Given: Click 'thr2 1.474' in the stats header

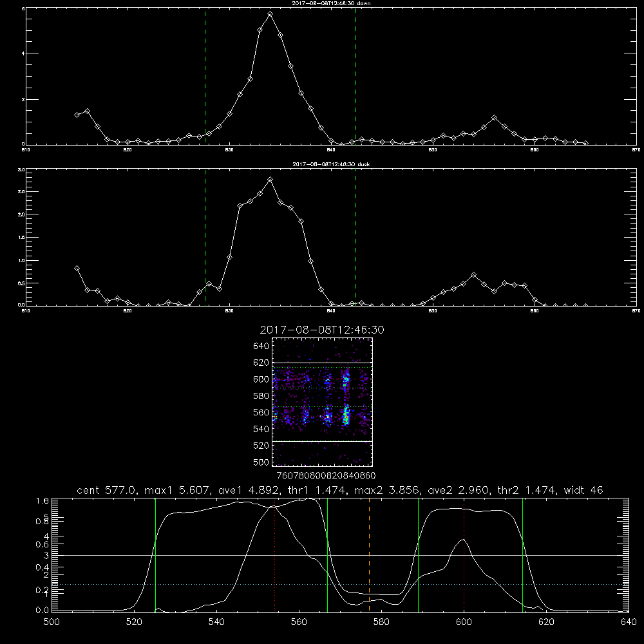Looking at the screenshot, I should [x=526, y=490].
